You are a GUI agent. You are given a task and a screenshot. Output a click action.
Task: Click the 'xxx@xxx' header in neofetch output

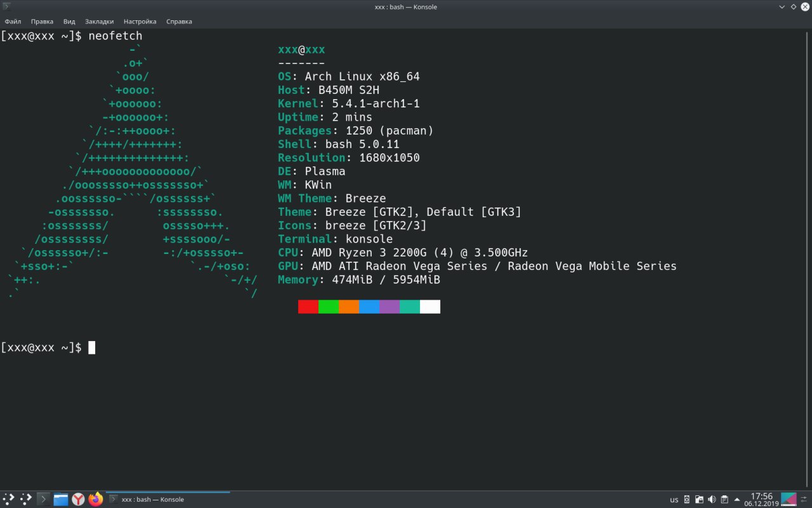(301, 50)
